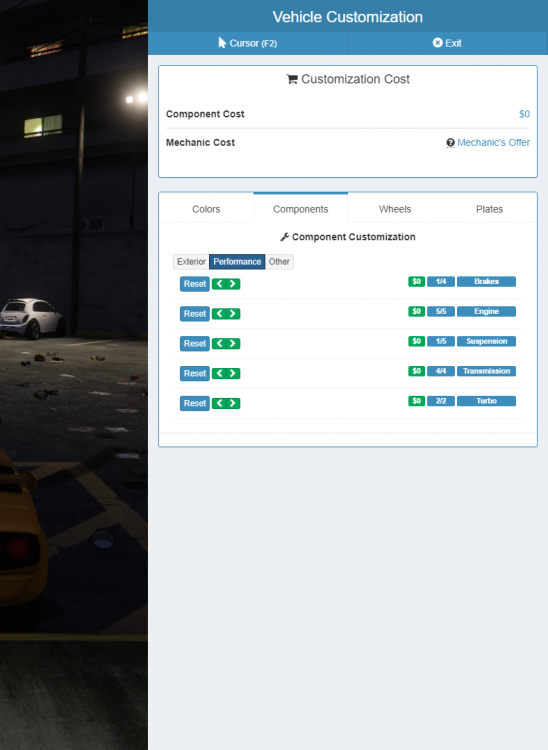Viewport: 548px width, 750px height.
Task: Switch to the Exterior component group
Action: 191,262
